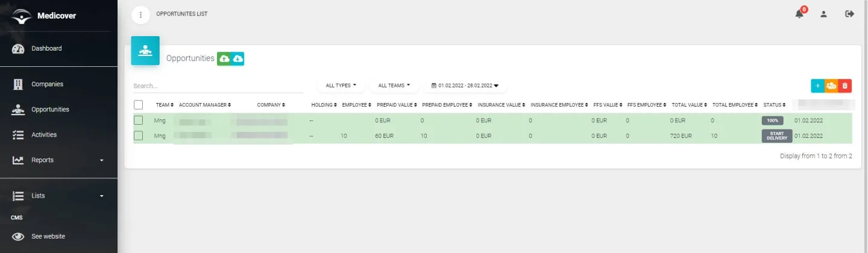Click the 720 EUR total value cell
868x253 pixels.
click(x=682, y=136)
